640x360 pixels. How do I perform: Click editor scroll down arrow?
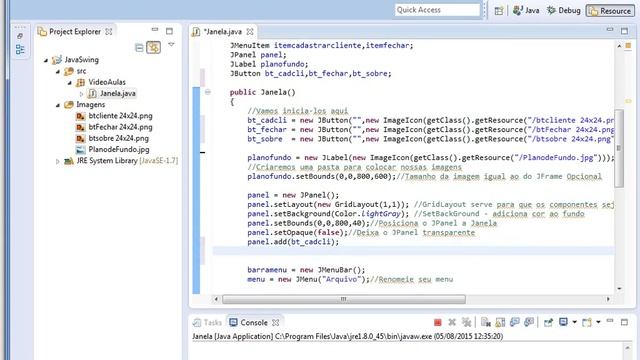click(619, 288)
